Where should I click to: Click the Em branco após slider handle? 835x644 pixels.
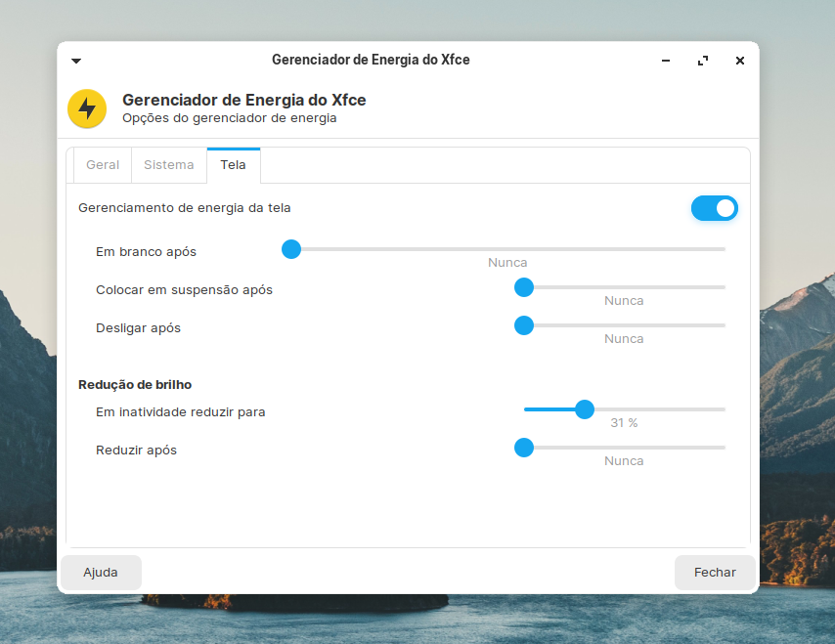point(291,249)
